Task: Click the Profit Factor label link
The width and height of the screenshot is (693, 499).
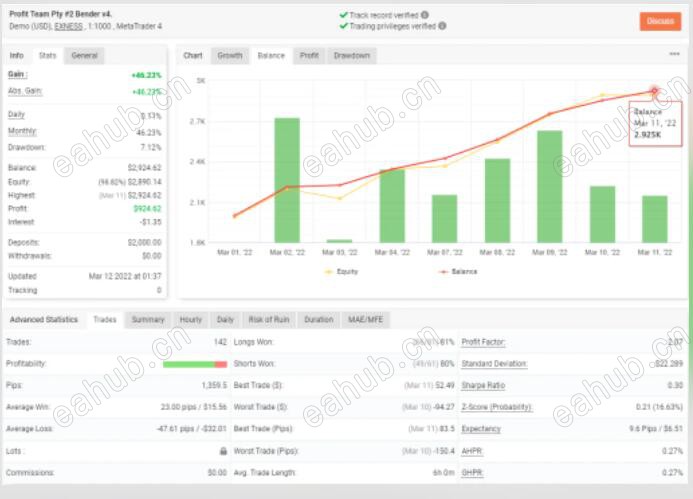Action: [483, 342]
